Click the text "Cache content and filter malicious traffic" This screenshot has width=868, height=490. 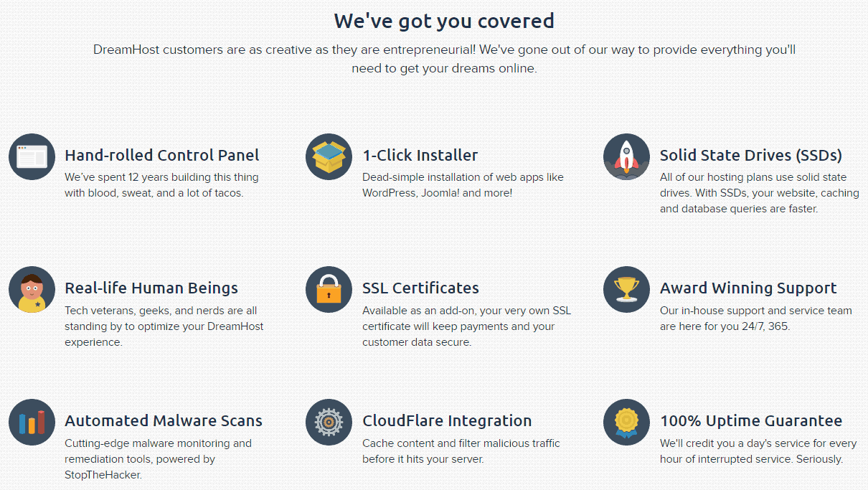461,443
